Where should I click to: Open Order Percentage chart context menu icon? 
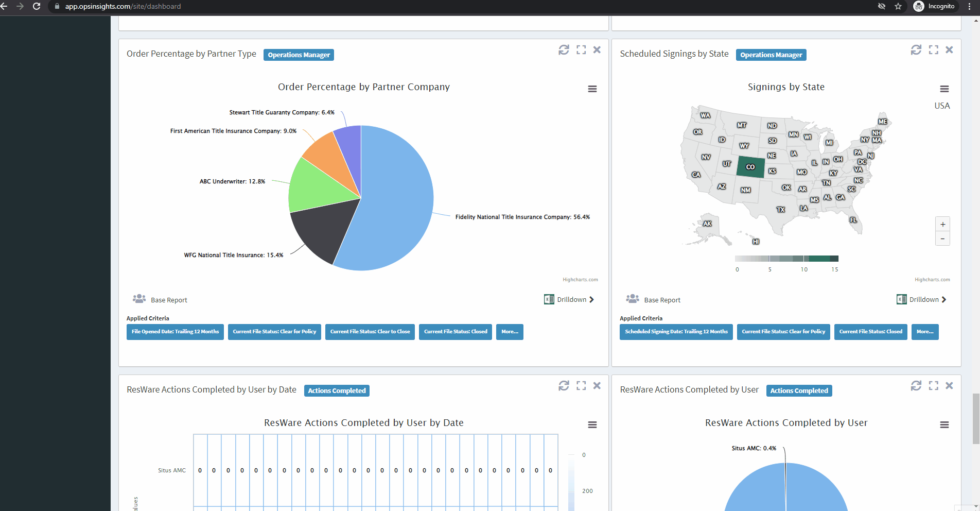click(592, 89)
